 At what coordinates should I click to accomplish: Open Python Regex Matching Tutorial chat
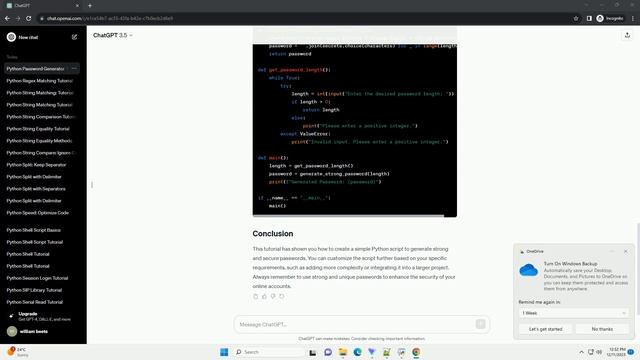[40, 81]
